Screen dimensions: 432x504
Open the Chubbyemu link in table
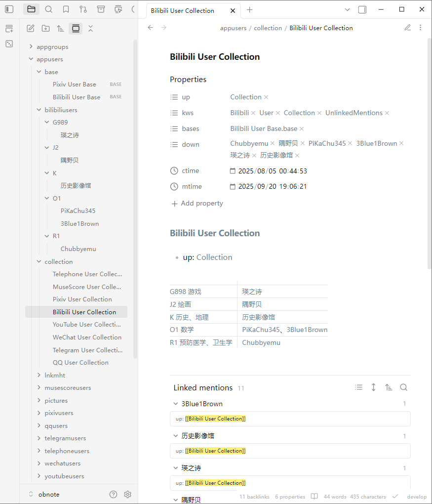[x=261, y=342]
